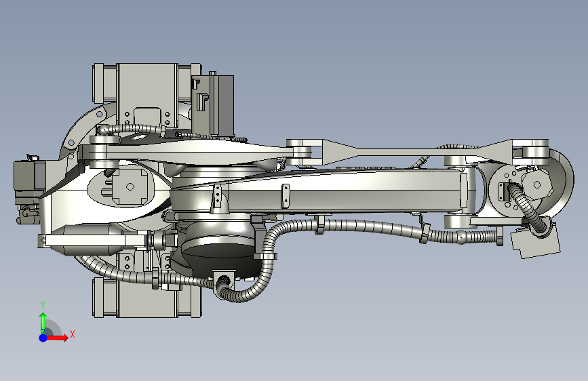
Task: Click the red X axis arrow of the triad
Action: [58, 338]
